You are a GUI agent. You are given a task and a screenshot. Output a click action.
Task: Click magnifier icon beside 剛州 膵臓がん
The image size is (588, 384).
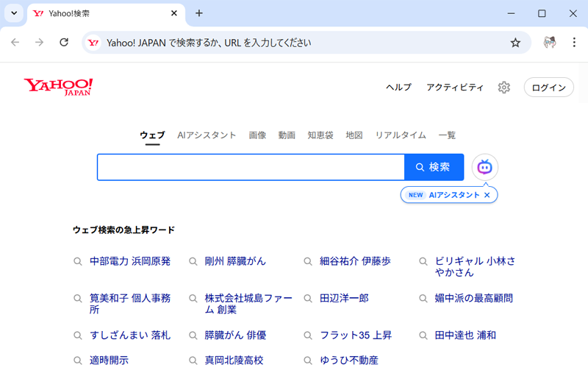[193, 261]
